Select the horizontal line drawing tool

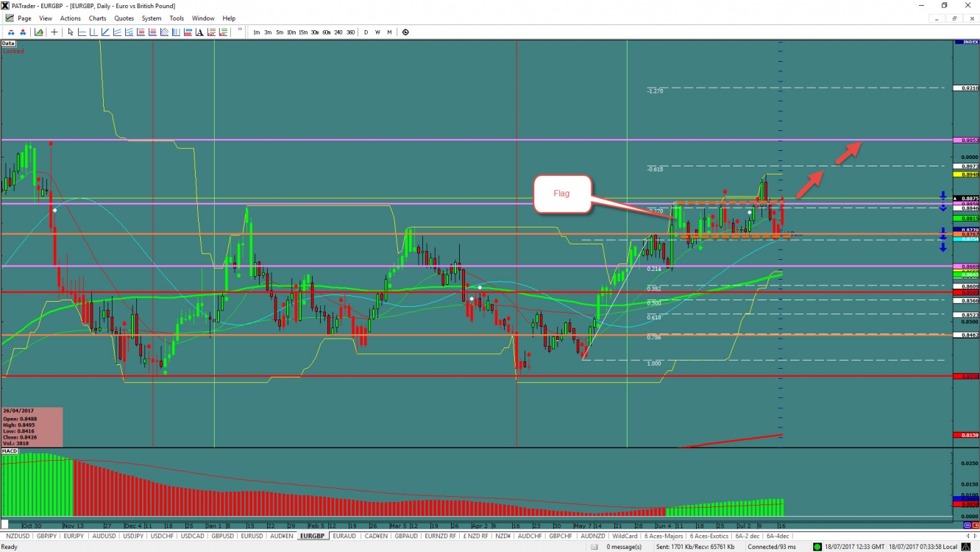click(x=82, y=32)
